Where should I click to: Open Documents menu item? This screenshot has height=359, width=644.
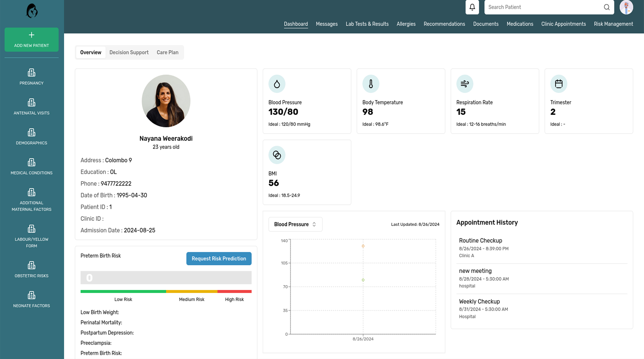(x=486, y=24)
